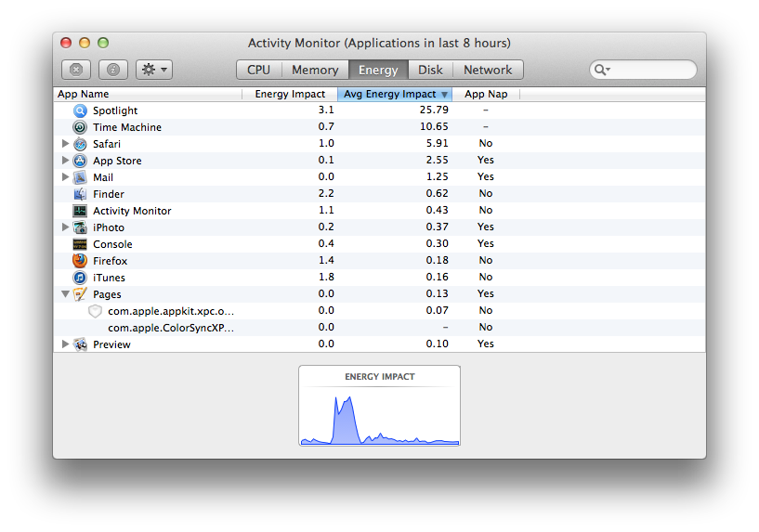
Task: Click Mail's 1.25 average value
Action: coord(438,176)
